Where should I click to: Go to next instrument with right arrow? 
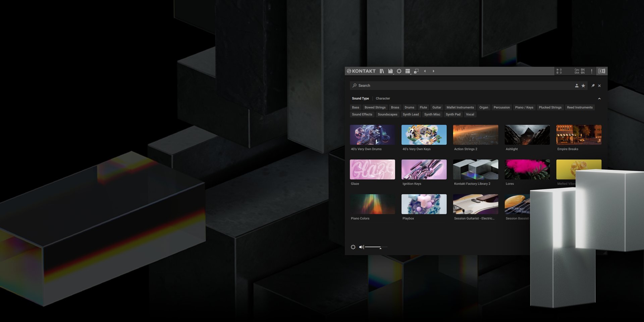(x=433, y=71)
